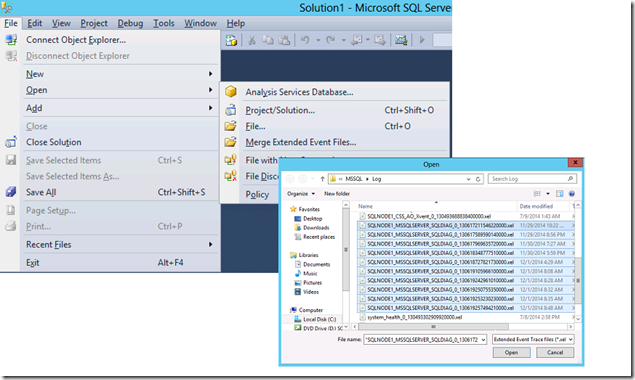
Task: Click the search magnifier icon in Search Log
Action: [570, 179]
